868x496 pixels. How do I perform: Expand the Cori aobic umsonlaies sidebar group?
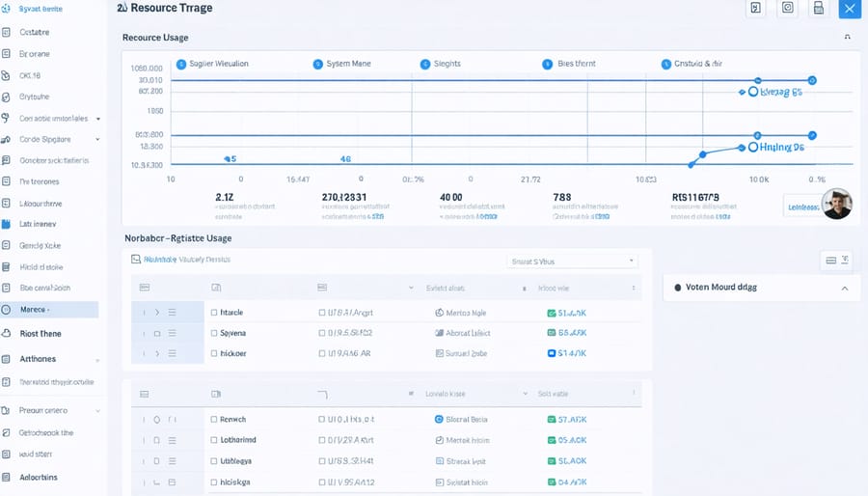point(98,119)
